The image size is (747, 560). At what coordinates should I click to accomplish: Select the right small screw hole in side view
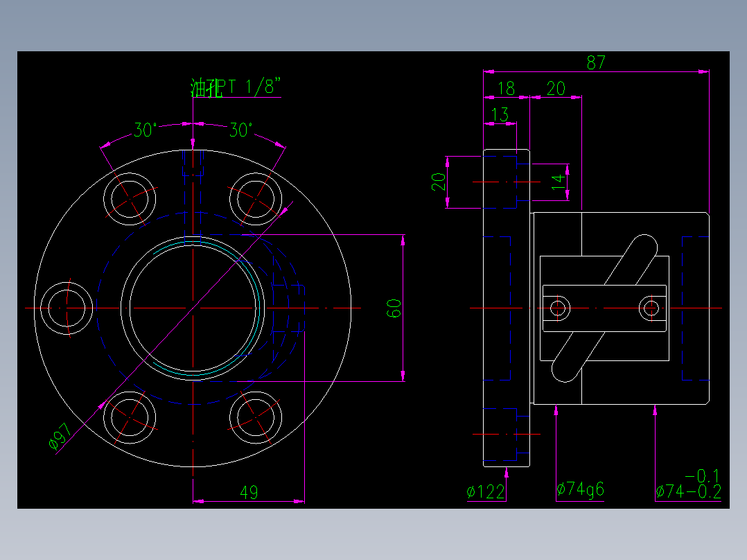coord(651,308)
